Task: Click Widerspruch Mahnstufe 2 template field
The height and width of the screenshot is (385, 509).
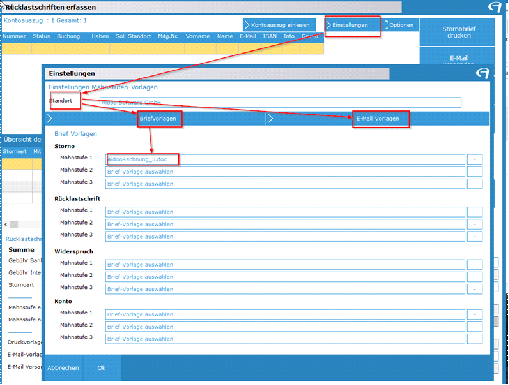Action: [285, 277]
